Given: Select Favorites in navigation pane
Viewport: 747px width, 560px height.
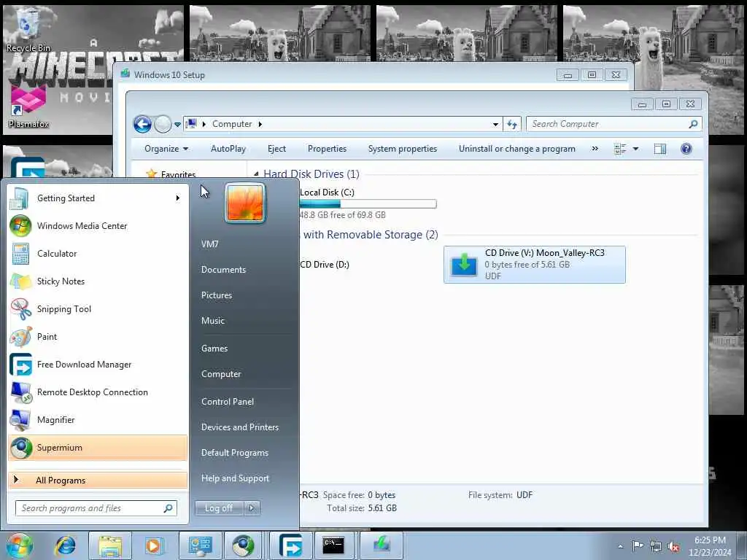Looking at the screenshot, I should 178,175.
